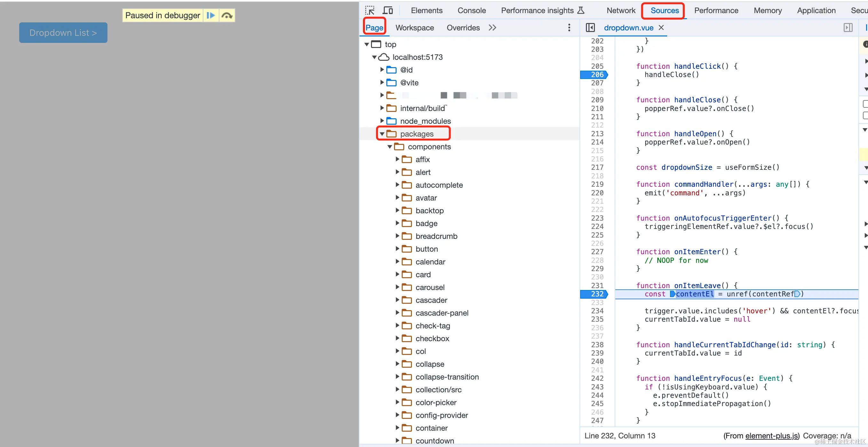This screenshot has height=447, width=868.
Task: Switch to the Workspace navigator tab
Action: click(x=414, y=27)
